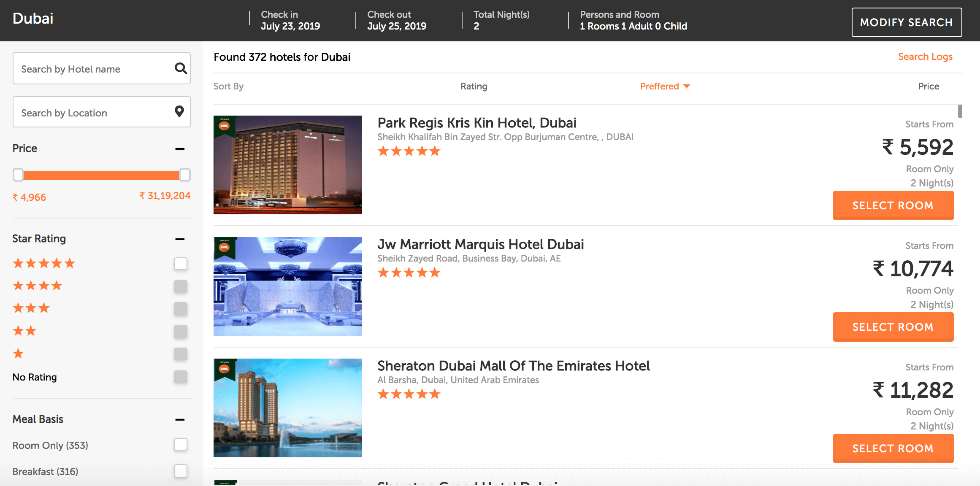Image resolution: width=980 pixels, height=486 pixels.
Task: Click the badge on Jw Marriott image
Action: click(224, 247)
